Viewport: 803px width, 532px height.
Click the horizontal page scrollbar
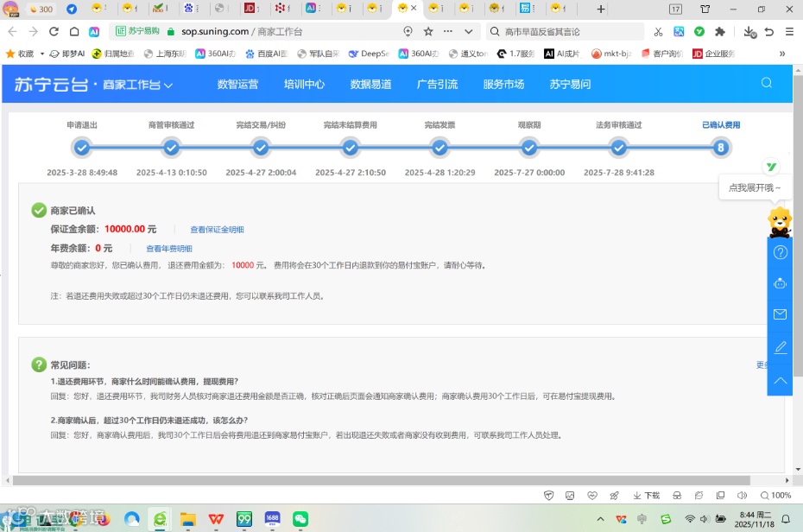tap(382, 480)
